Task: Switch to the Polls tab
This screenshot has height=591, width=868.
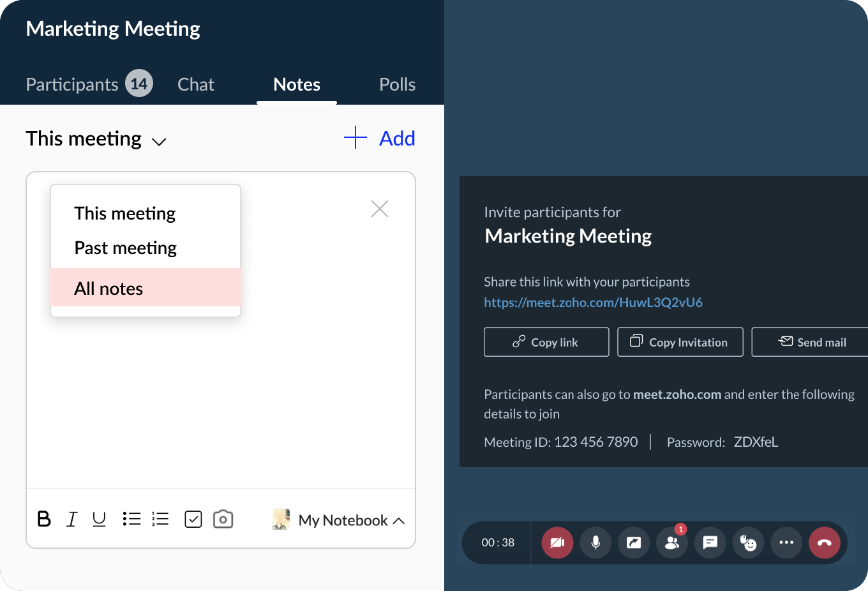Action: (397, 84)
